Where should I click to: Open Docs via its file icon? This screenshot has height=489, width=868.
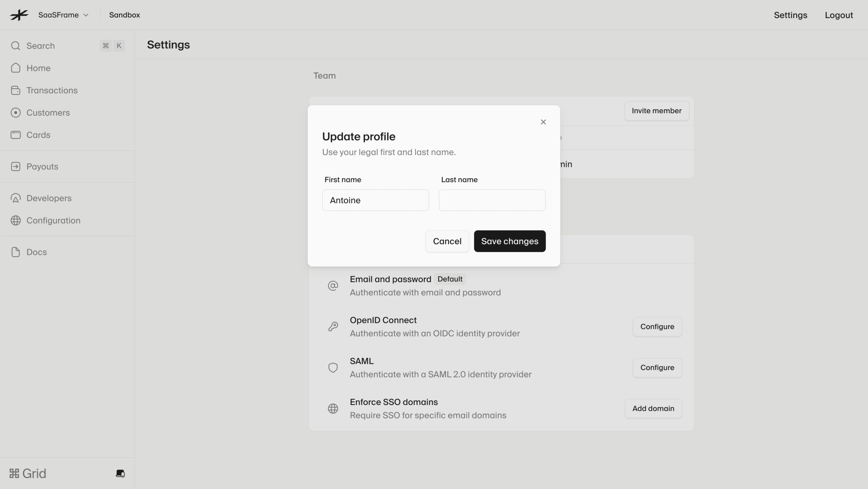(x=16, y=252)
